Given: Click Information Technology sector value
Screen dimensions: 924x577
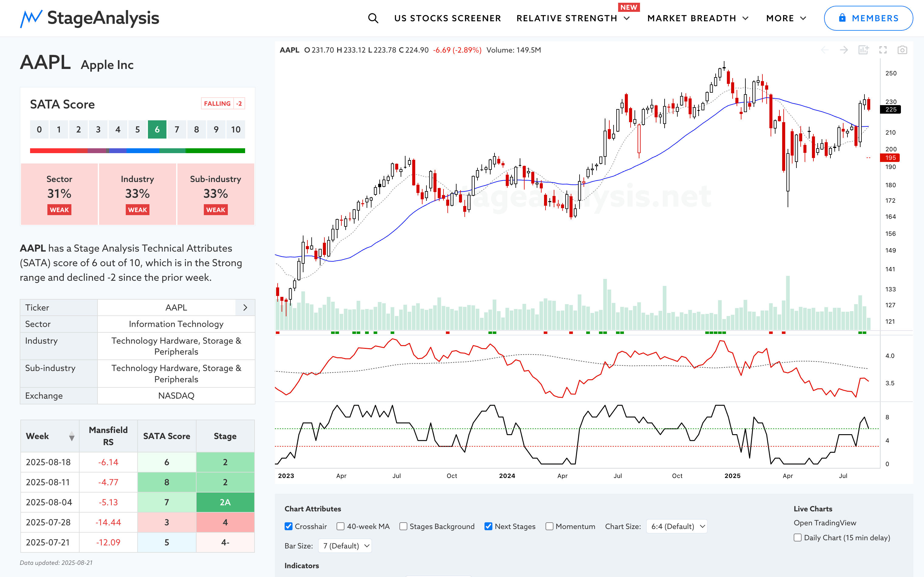Looking at the screenshot, I should click(176, 324).
